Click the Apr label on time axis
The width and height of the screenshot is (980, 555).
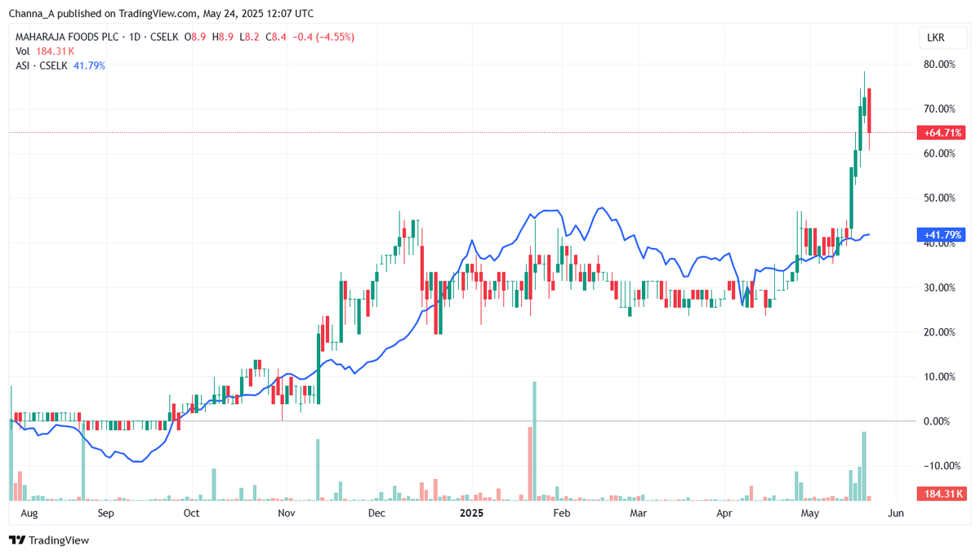(724, 513)
